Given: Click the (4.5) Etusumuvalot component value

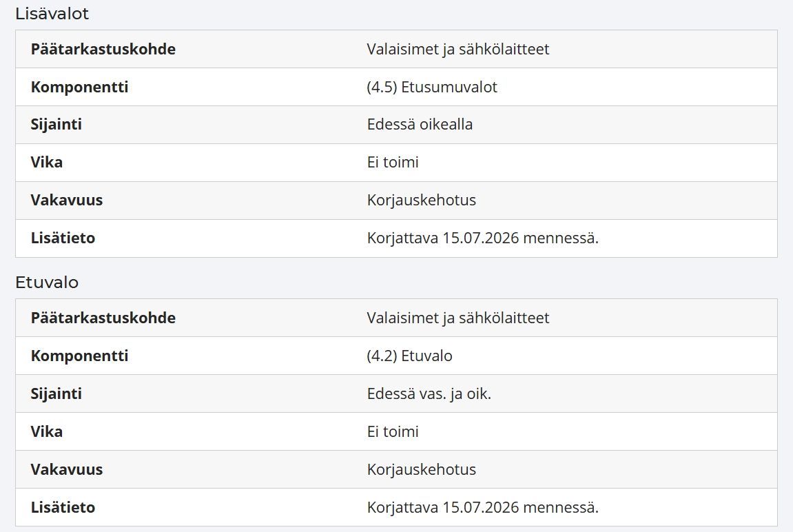Looking at the screenshot, I should click(x=432, y=87).
